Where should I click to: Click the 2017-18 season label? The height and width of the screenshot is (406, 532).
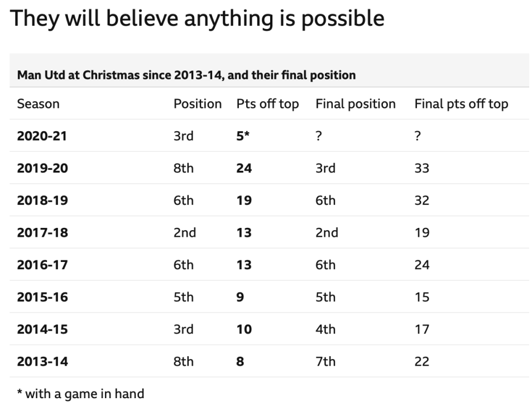(x=42, y=232)
